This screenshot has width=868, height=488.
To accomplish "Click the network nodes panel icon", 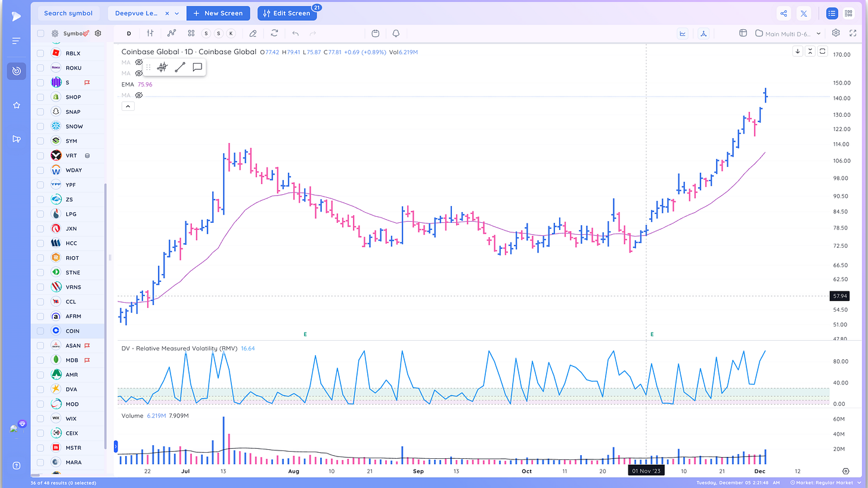I will tap(703, 33).
